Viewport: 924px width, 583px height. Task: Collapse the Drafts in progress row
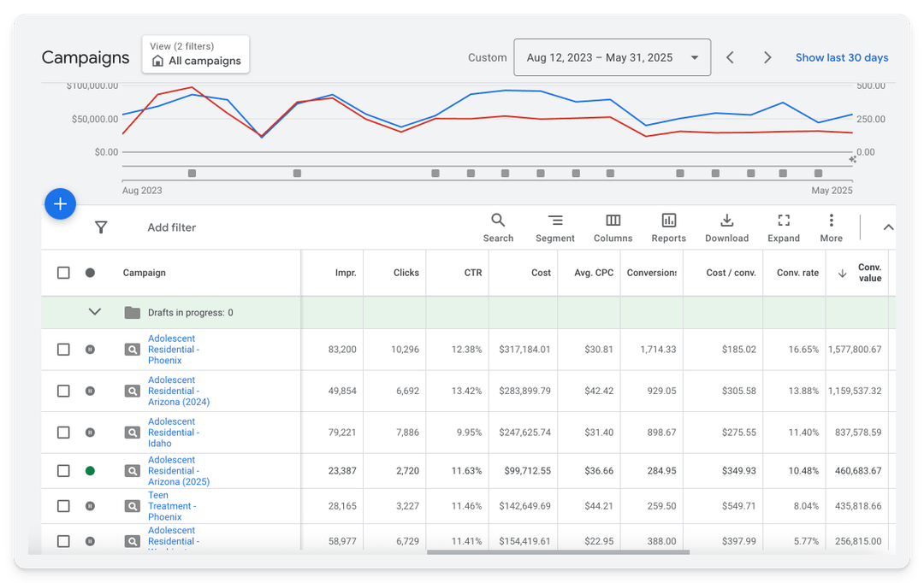(x=95, y=312)
